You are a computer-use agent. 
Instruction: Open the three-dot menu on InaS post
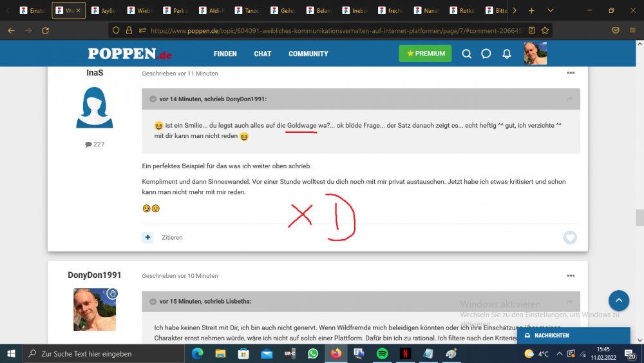pos(571,74)
